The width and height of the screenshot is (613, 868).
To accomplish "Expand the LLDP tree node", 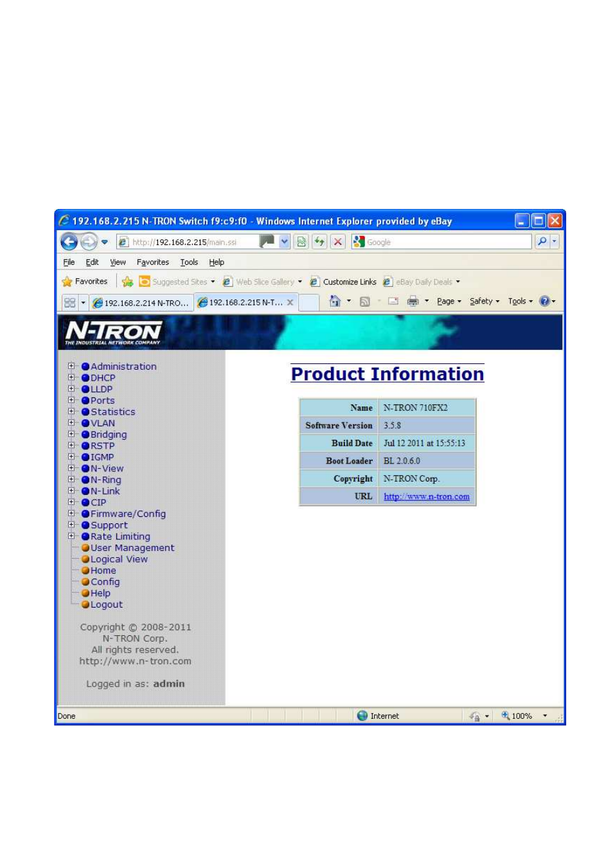I will pyautogui.click(x=71, y=388).
